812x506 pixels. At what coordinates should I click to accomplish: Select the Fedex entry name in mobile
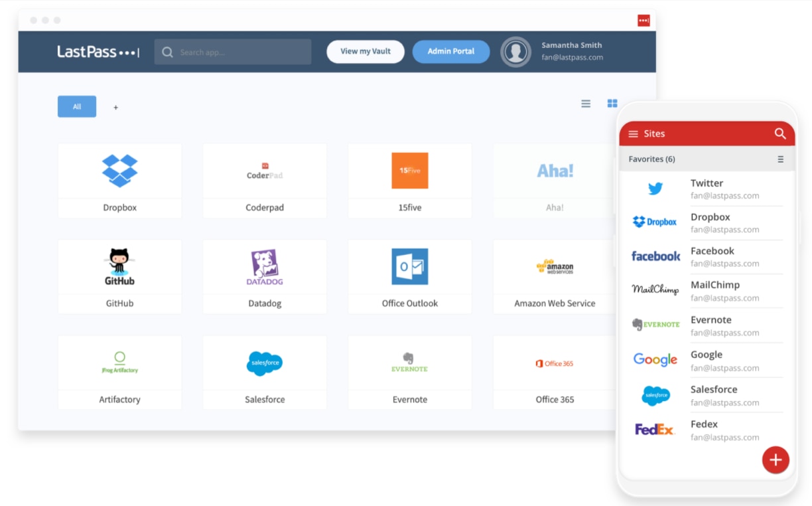coord(705,424)
